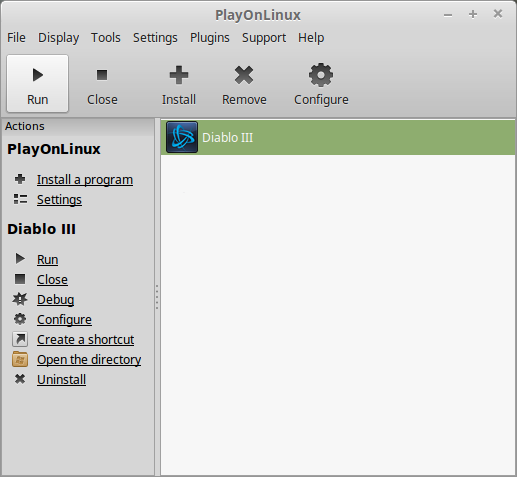Click the bug icon beside Debug

pos(20,299)
